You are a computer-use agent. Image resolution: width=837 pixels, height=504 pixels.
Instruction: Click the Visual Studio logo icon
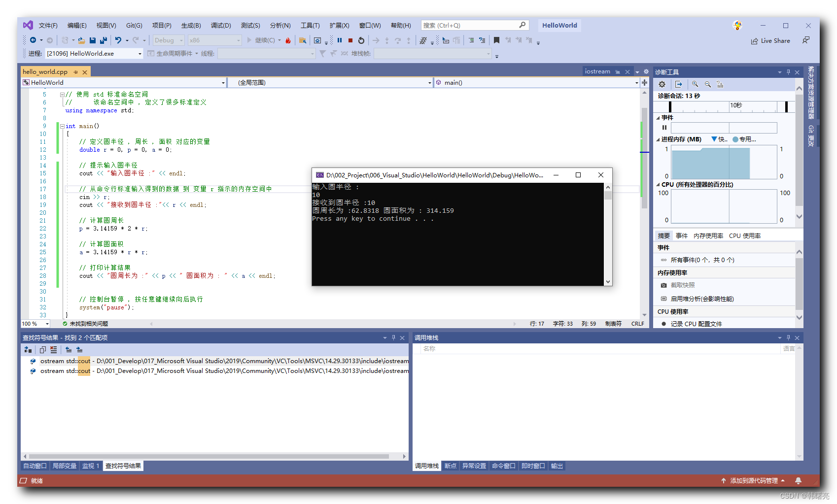(28, 25)
